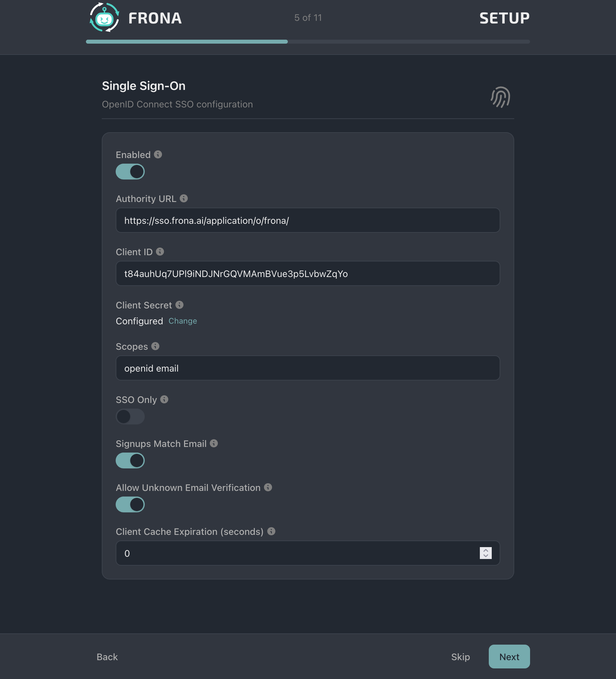The width and height of the screenshot is (616, 679).
Task: Disable the Enabled toggle
Action: tap(130, 172)
